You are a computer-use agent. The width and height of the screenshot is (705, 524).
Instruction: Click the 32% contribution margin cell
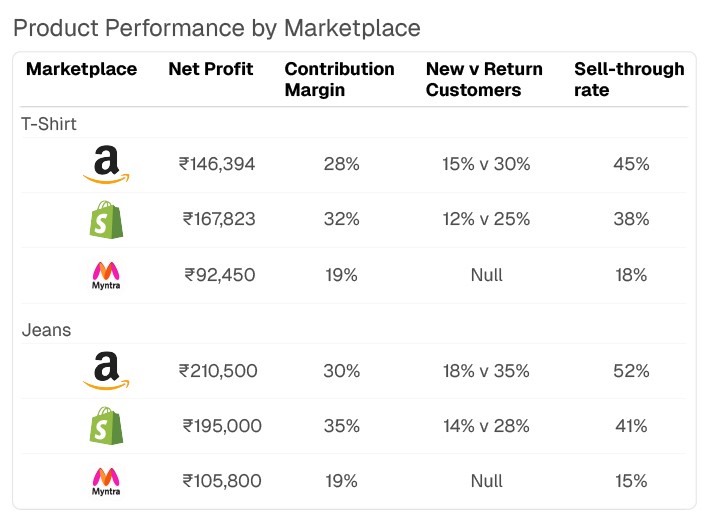pyautogui.click(x=341, y=219)
